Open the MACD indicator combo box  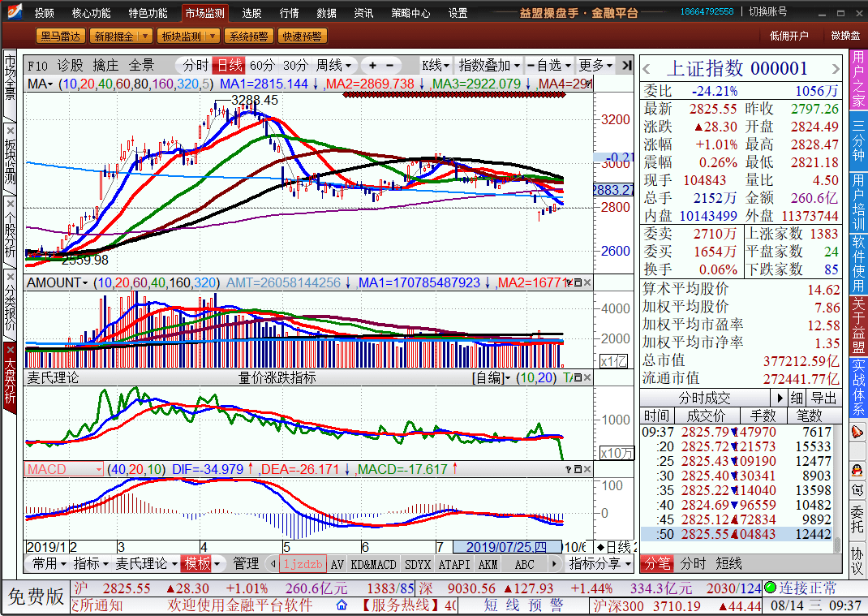pos(63,469)
